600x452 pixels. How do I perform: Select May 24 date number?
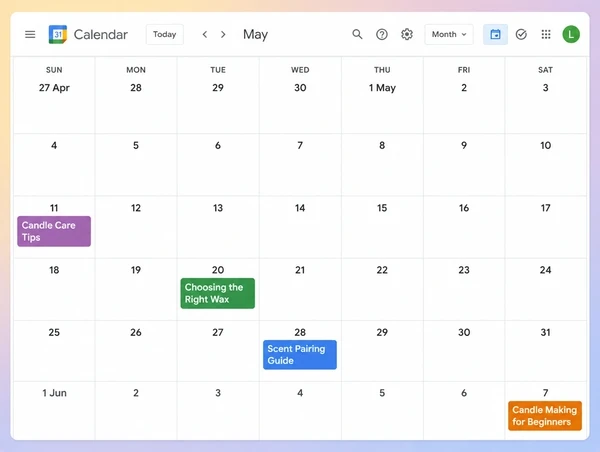[545, 270]
